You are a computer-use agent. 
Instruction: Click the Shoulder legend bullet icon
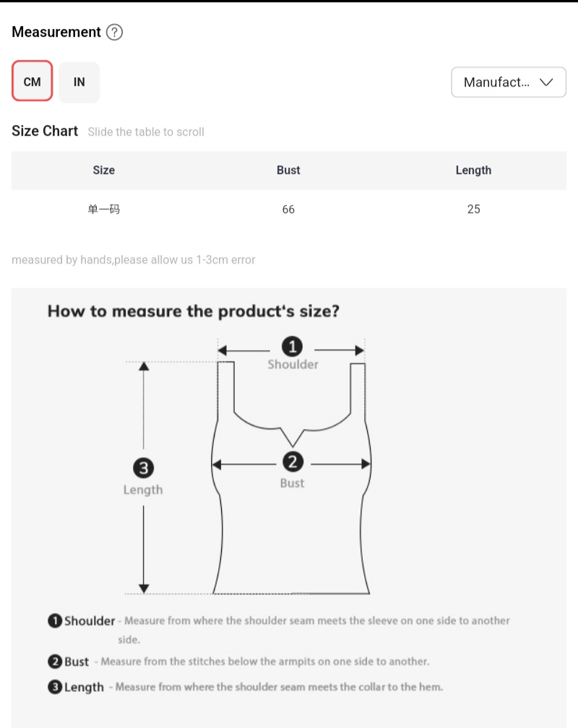[x=55, y=621]
